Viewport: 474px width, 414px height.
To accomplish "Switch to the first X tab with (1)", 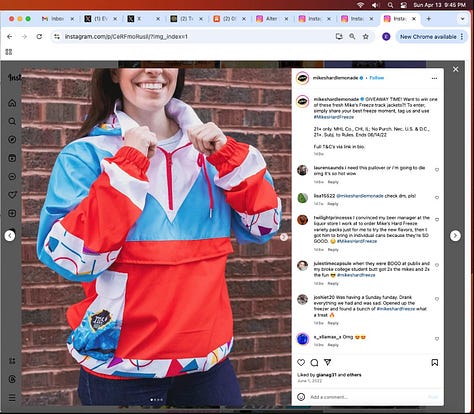I will coord(100,19).
